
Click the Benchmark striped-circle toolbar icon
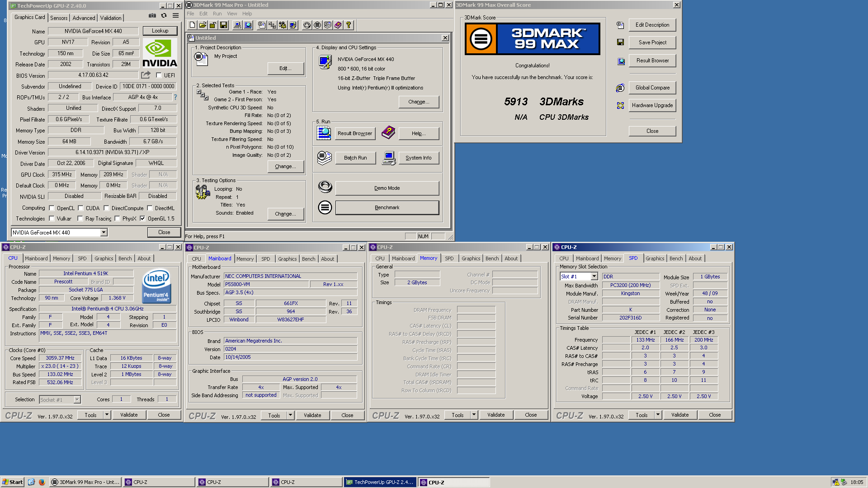click(317, 25)
